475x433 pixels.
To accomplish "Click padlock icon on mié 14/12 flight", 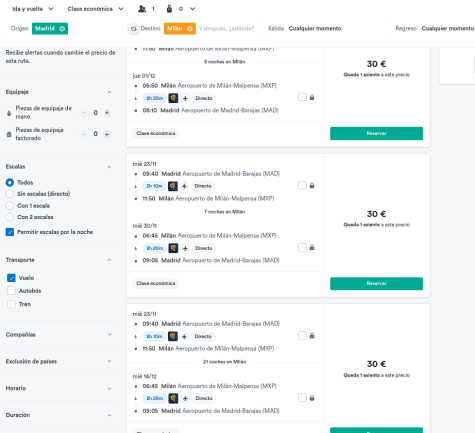I will pyautogui.click(x=312, y=398).
